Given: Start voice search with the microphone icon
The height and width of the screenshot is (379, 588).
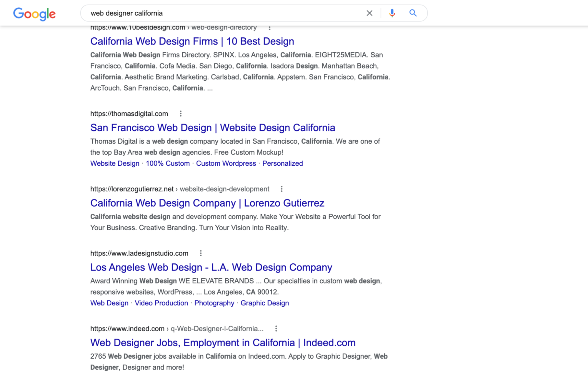Looking at the screenshot, I should click(x=392, y=13).
